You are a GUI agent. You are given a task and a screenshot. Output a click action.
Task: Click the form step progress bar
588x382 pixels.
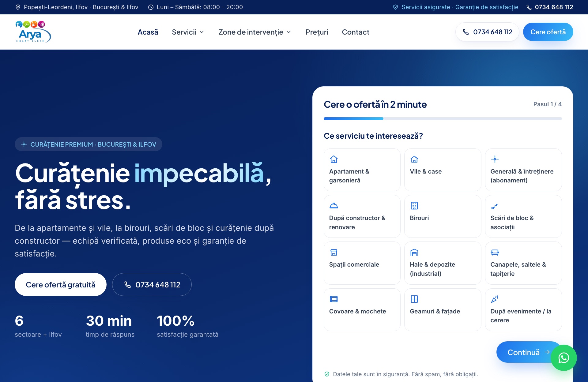point(443,118)
